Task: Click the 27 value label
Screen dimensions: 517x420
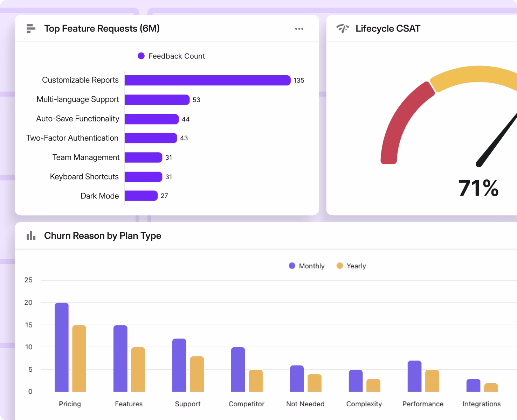Action: click(x=164, y=196)
